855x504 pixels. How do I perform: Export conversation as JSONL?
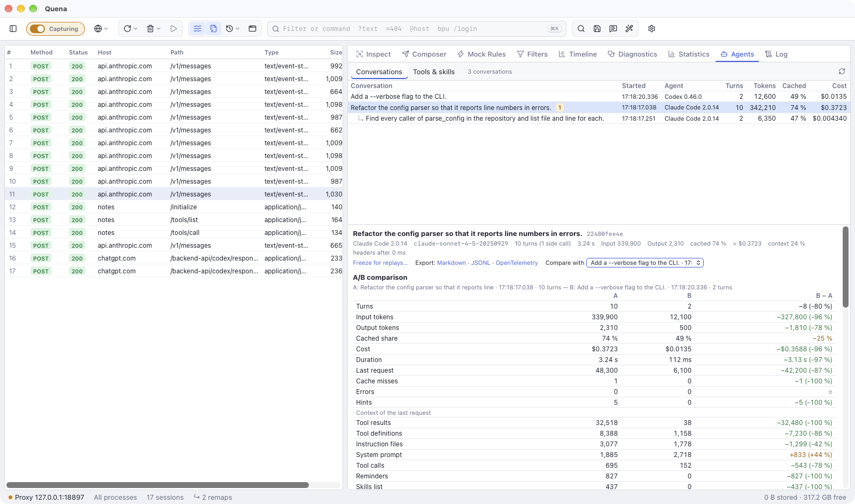click(480, 263)
